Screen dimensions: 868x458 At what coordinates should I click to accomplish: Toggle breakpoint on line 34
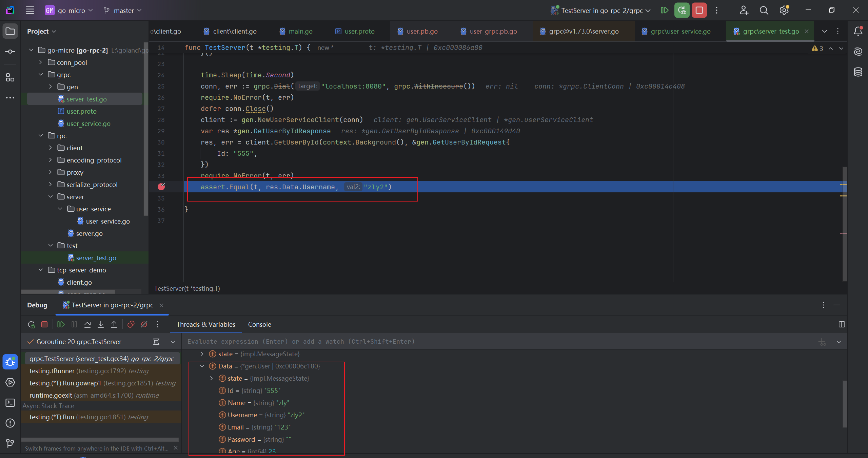click(x=161, y=187)
